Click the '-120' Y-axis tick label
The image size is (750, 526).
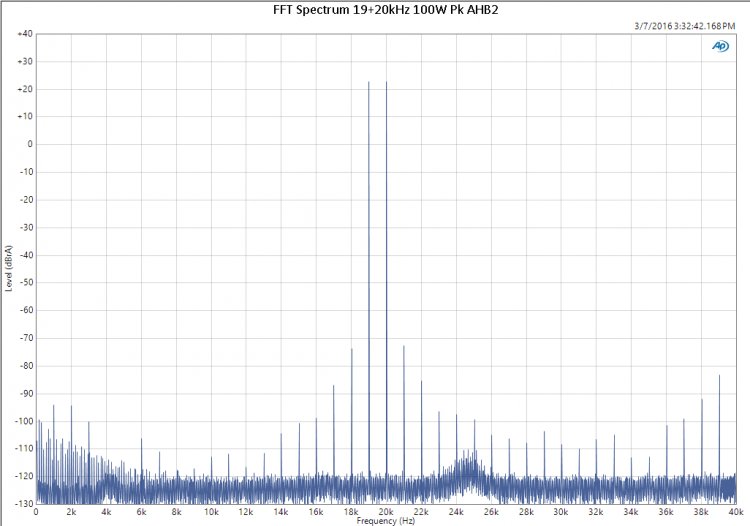pos(24,476)
